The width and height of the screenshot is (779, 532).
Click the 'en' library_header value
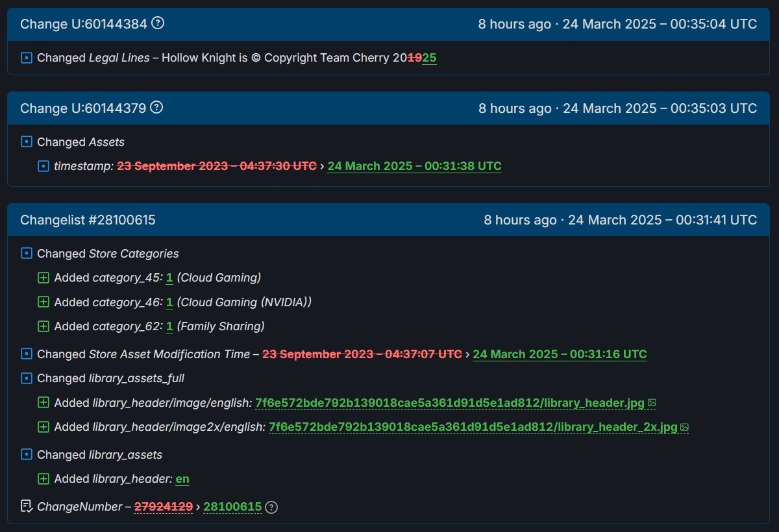[182, 479]
